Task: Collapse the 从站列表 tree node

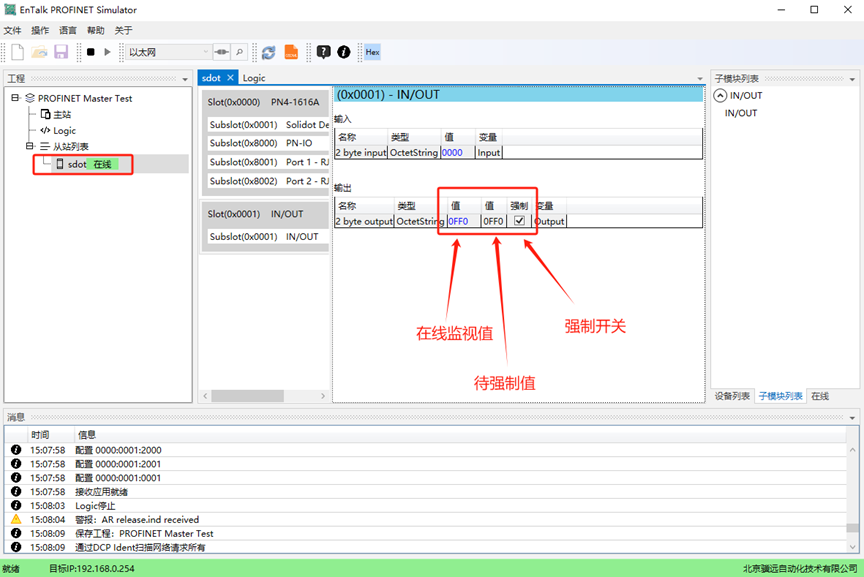Action: (x=30, y=147)
